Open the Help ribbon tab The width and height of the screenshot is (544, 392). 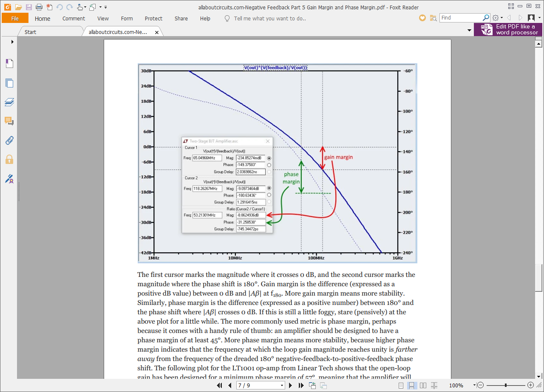[x=205, y=18]
